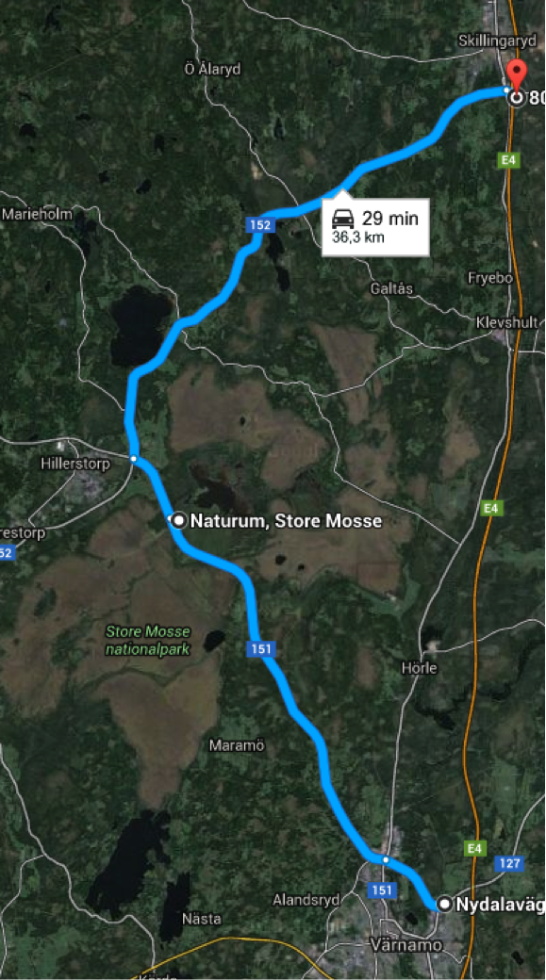
Task: Click the car icon in the route info box
Action: [342, 219]
